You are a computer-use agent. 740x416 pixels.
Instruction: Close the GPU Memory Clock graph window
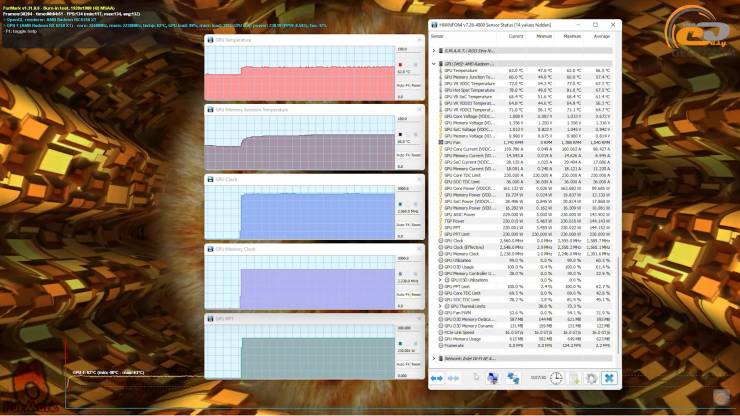click(419, 249)
